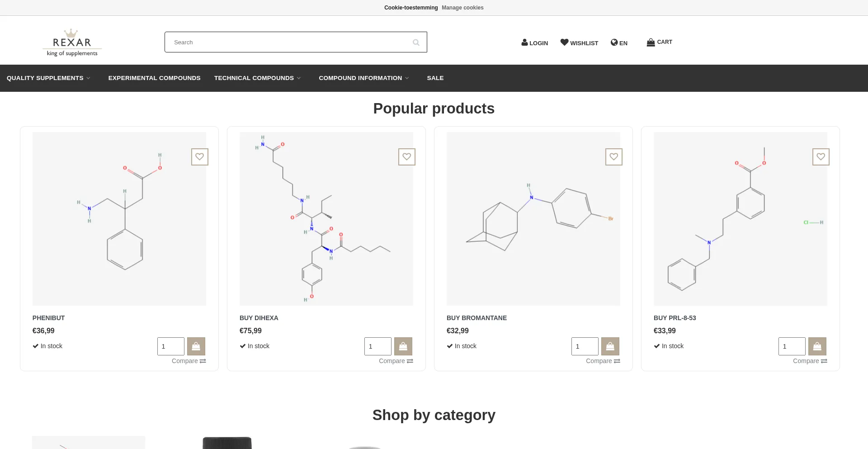Open the Cart bag icon
The width and height of the screenshot is (868, 449).
click(x=651, y=43)
